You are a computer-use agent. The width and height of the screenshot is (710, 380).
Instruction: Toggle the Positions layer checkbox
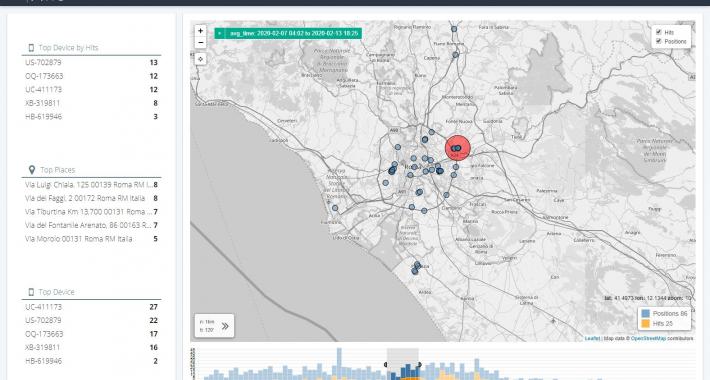pyautogui.click(x=659, y=41)
